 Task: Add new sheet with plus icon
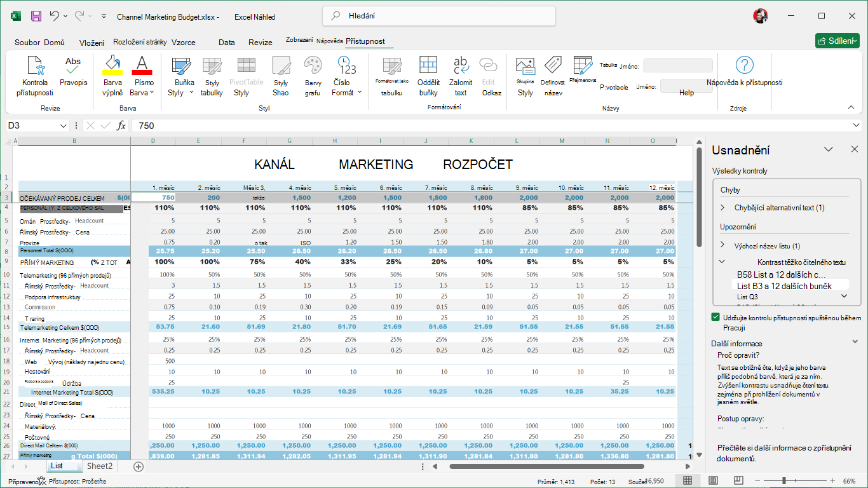coord(139,466)
